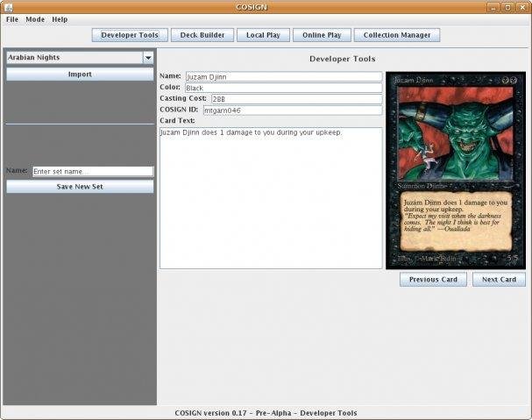This screenshot has width=532, height=420.
Task: Expand the Arabian Nights set dropdown arrow
Action: (x=148, y=58)
